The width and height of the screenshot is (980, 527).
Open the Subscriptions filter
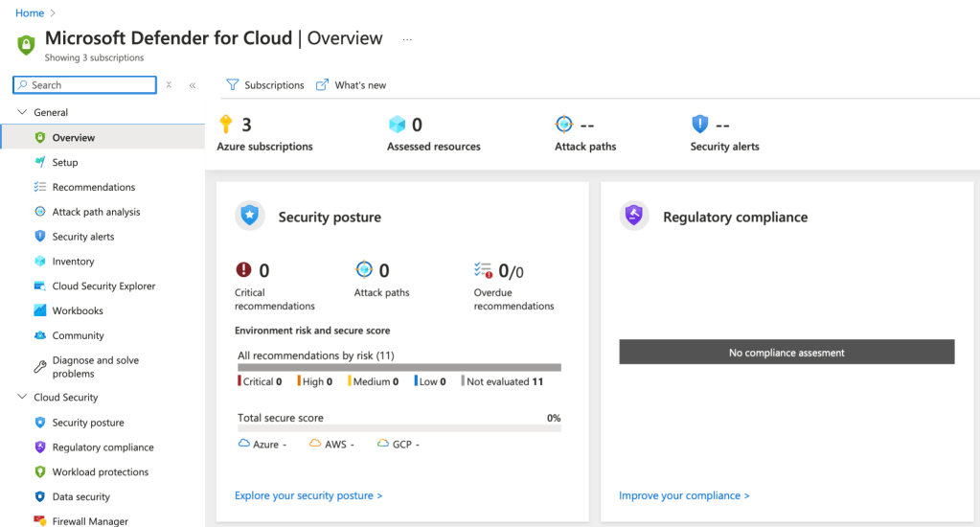(x=265, y=85)
